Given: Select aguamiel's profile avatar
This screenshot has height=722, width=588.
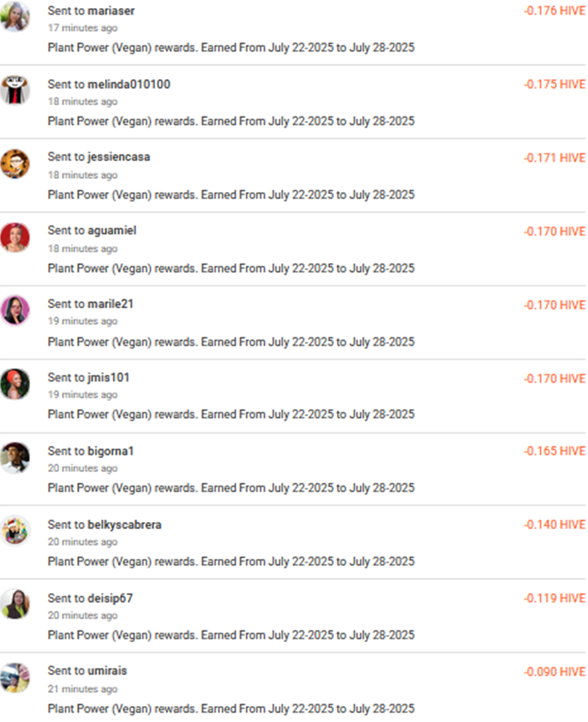Looking at the screenshot, I should (x=15, y=237).
